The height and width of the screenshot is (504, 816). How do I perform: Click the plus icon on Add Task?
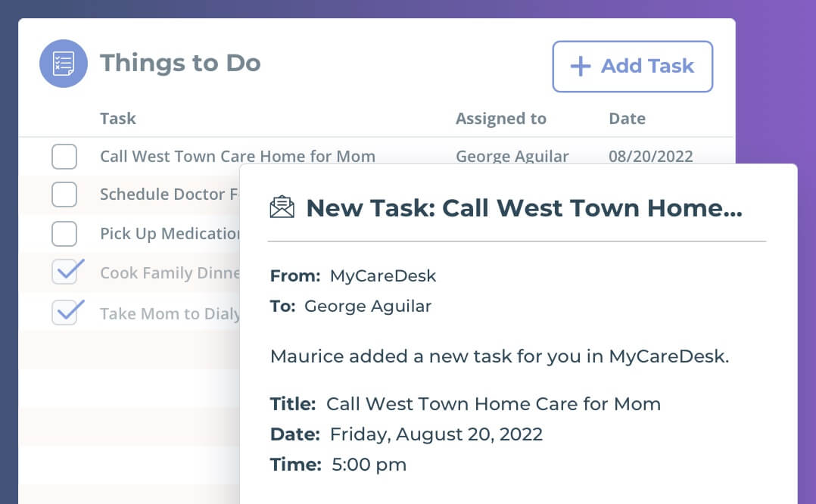[x=580, y=67]
